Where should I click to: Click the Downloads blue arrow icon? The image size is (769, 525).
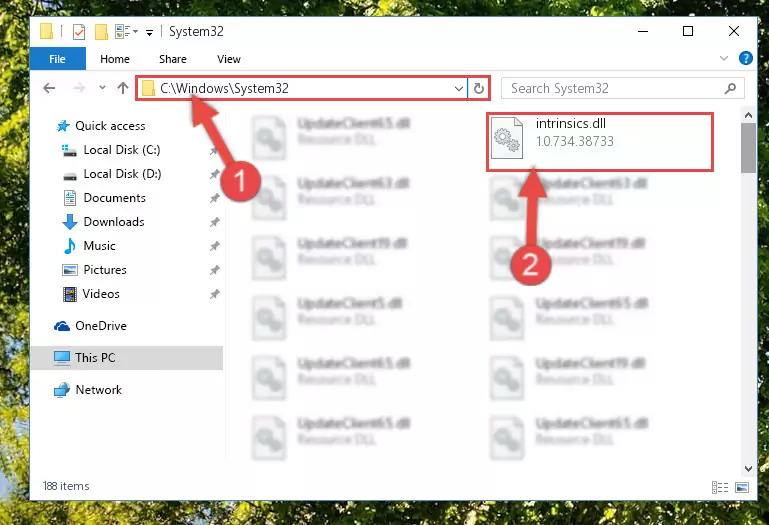point(70,222)
